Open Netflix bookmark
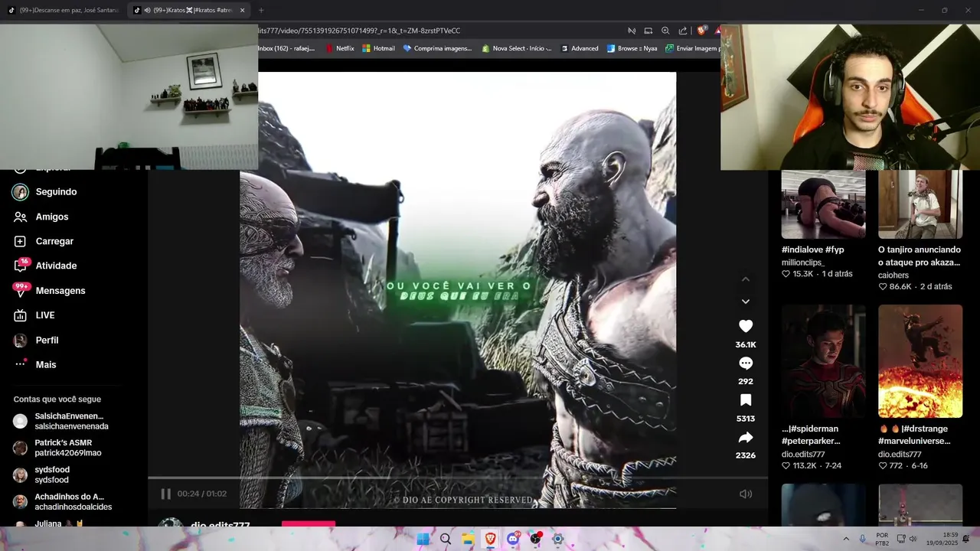 pyautogui.click(x=340, y=48)
